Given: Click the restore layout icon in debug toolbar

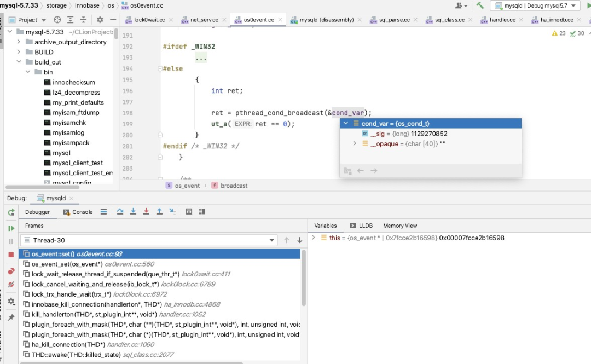Looking at the screenshot, I should (202, 212).
